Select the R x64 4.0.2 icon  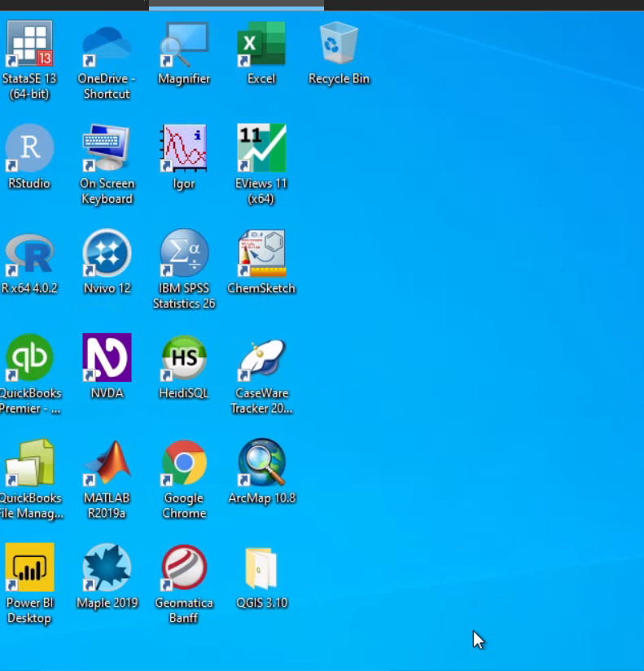coord(29,253)
